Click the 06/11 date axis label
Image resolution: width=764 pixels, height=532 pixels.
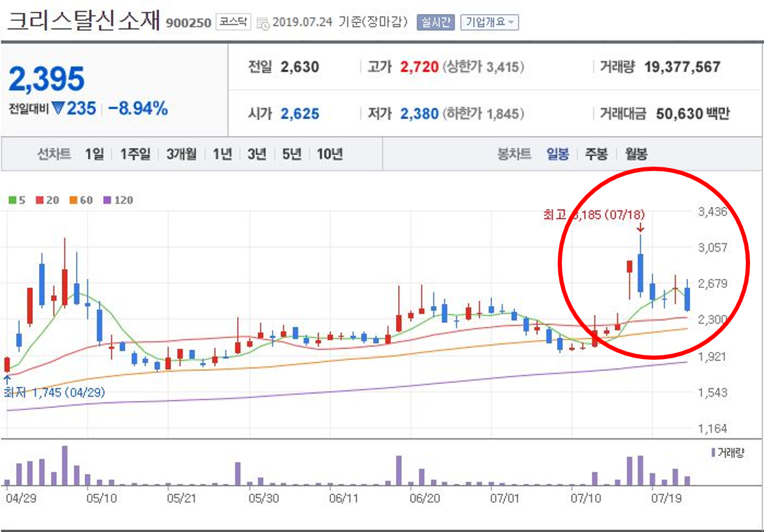(x=344, y=499)
